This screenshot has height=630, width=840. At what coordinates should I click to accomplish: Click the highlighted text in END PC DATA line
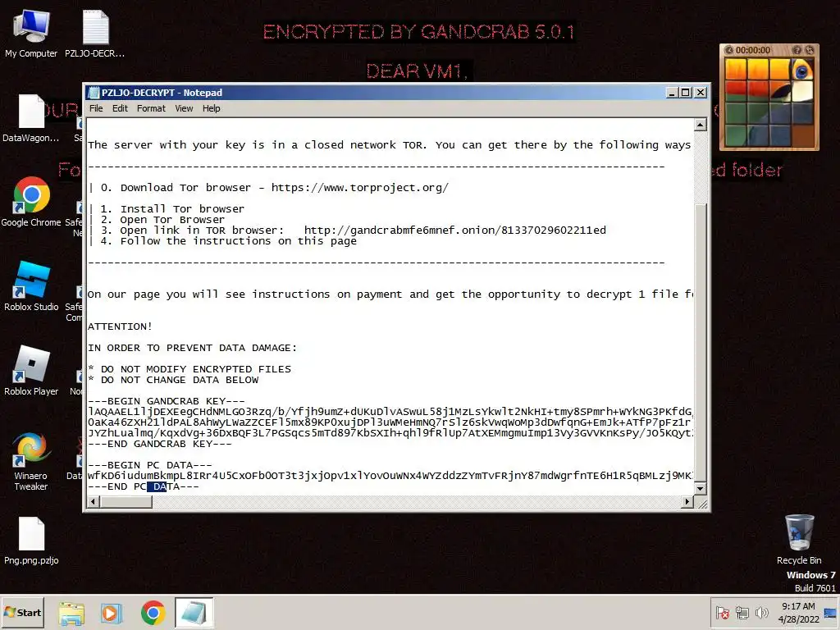pos(157,486)
